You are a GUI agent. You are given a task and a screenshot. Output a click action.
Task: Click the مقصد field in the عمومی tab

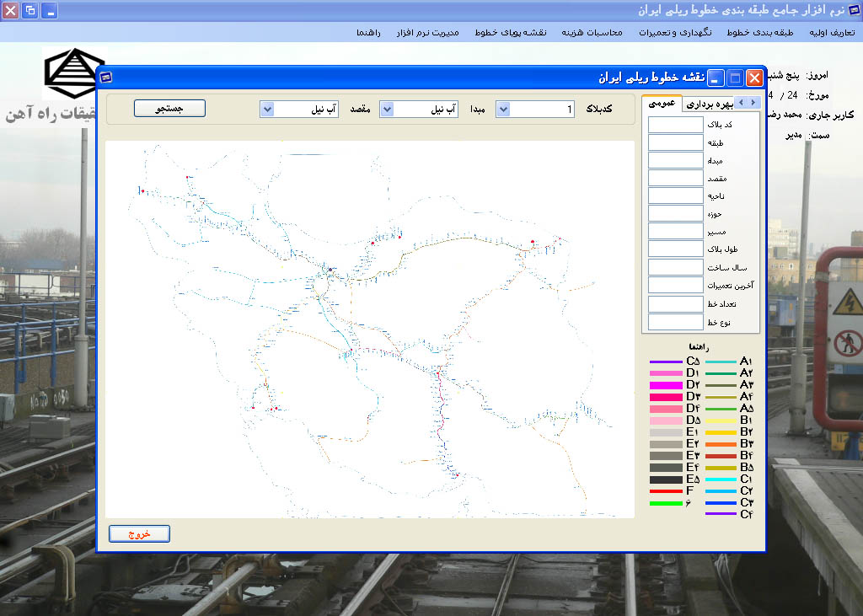(x=675, y=178)
